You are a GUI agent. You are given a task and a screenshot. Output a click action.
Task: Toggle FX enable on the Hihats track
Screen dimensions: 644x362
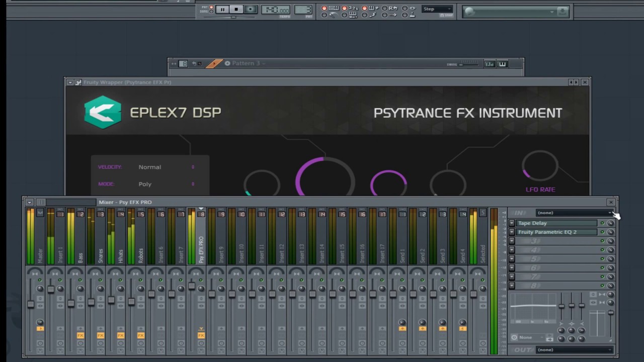[120, 335]
